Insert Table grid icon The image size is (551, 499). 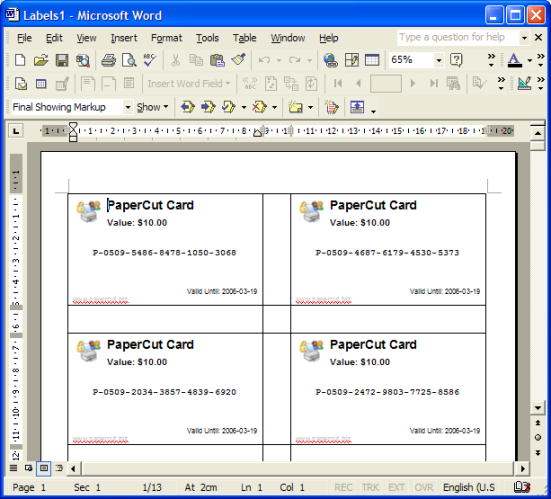(372, 60)
